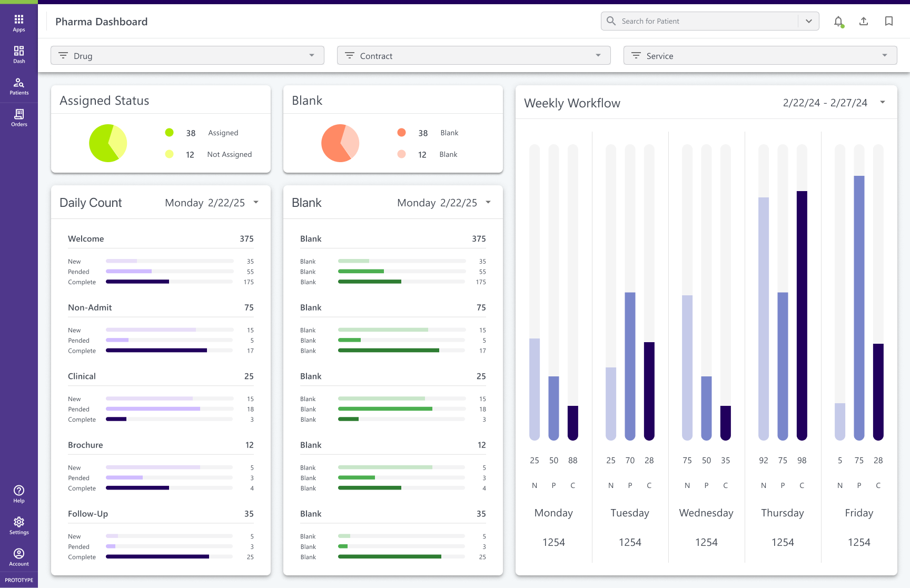Click Thursday's dark Complete workflow bar

click(x=802, y=315)
